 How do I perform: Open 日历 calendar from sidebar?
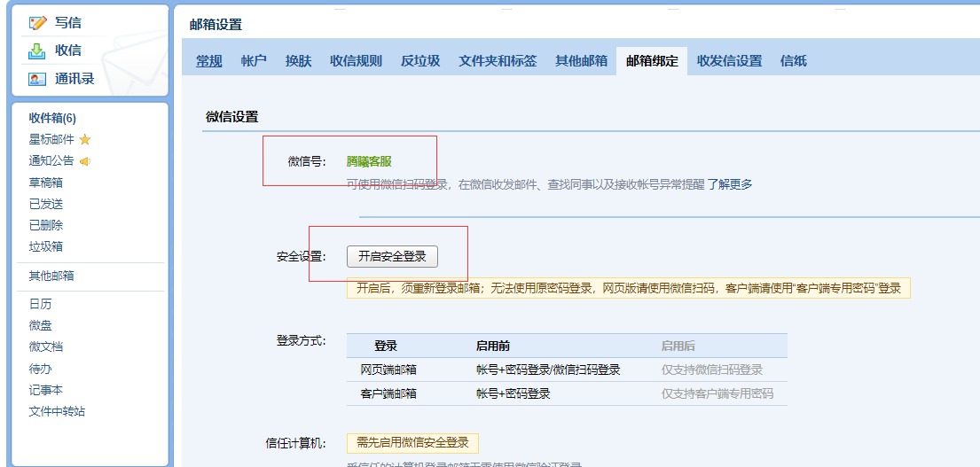40,304
